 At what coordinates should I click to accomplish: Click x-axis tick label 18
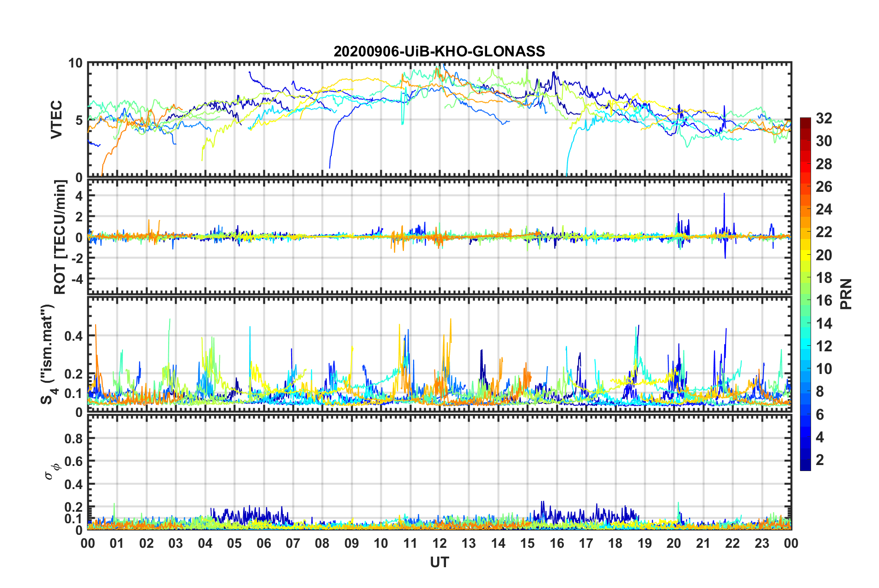(x=615, y=543)
